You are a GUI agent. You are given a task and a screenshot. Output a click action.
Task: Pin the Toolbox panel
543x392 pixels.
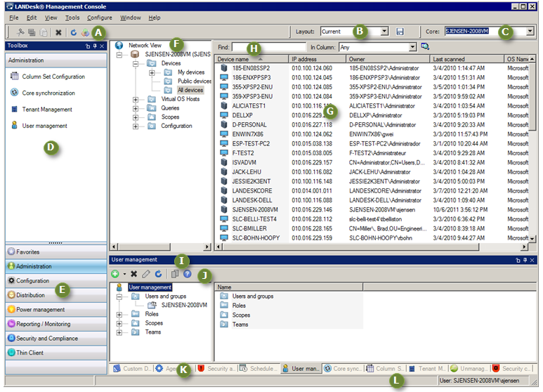(x=95, y=46)
